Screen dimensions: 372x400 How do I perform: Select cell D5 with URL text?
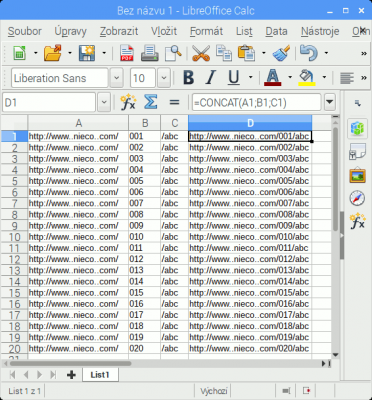250,181
